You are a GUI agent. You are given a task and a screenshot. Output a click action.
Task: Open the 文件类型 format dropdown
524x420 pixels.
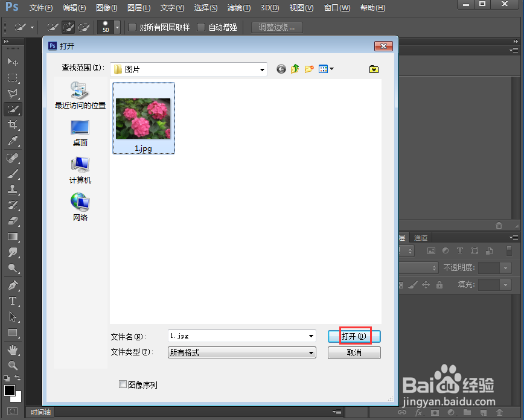point(311,352)
